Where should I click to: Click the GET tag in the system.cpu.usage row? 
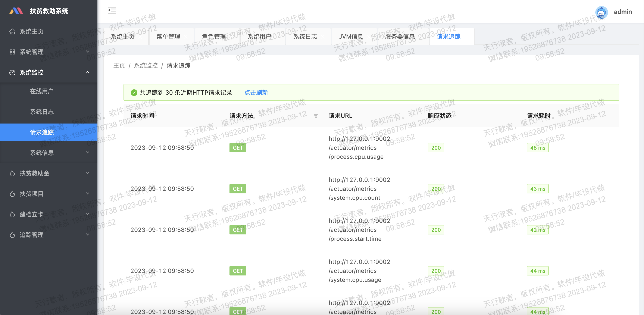coord(238,271)
